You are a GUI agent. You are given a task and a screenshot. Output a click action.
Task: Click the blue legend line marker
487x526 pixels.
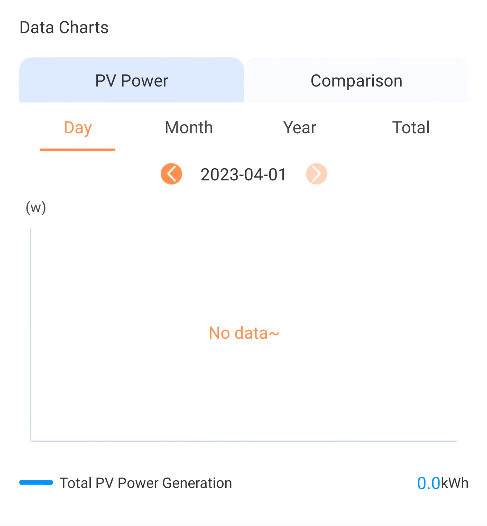36,483
